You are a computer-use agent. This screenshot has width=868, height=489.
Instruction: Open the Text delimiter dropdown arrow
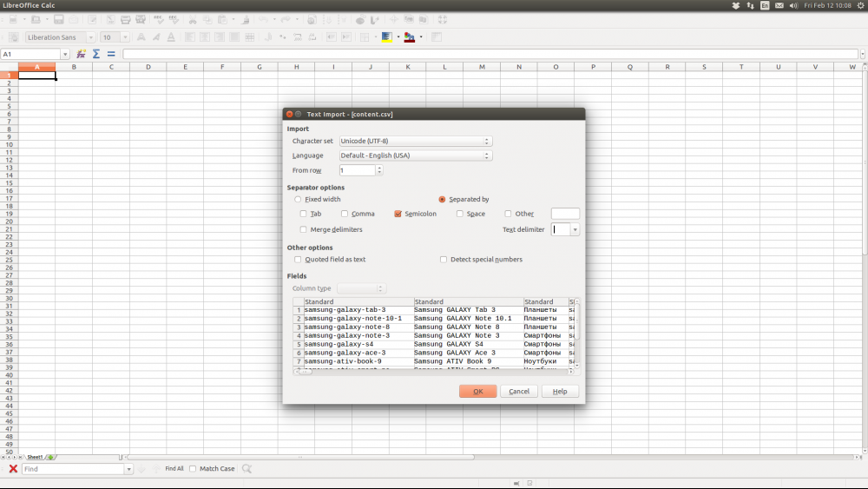[x=575, y=230]
